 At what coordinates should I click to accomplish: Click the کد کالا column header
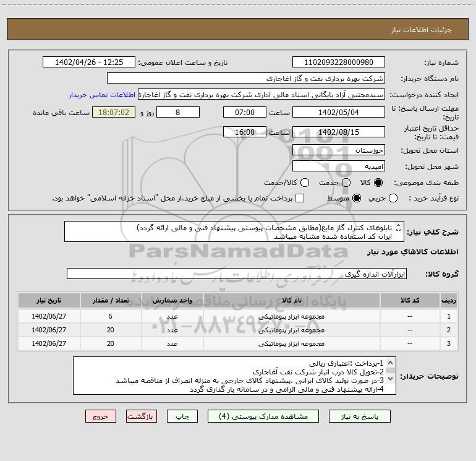[x=410, y=300]
